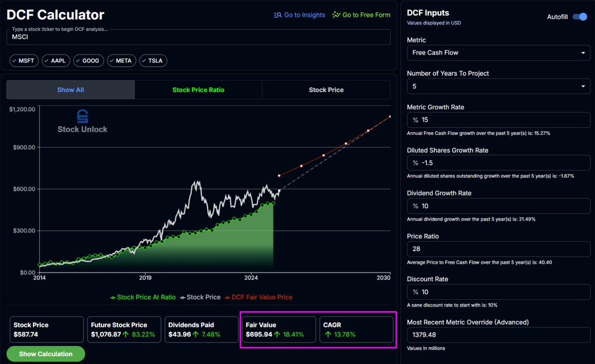The height and width of the screenshot is (364, 595).
Task: Click the DCF Calculator heading
Action: (x=56, y=15)
